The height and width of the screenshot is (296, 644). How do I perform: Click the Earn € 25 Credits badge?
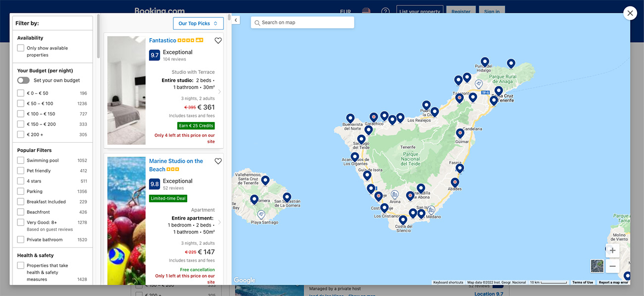(196, 126)
